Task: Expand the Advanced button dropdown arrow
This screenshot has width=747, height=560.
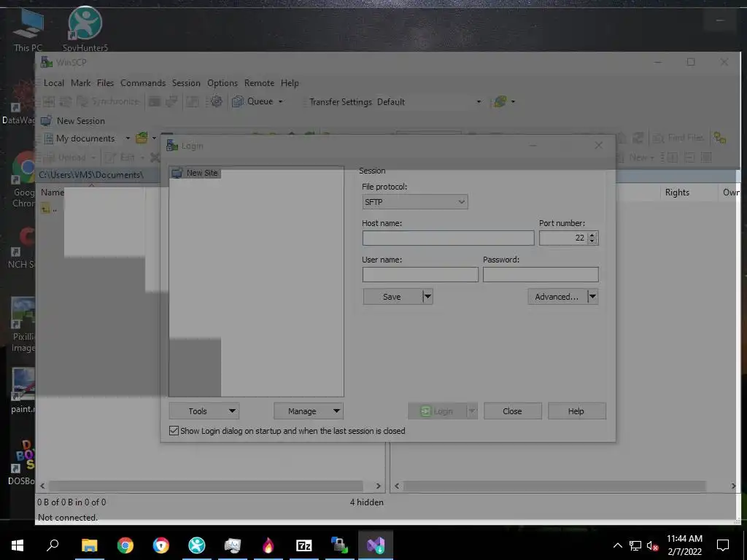Action: (592, 297)
